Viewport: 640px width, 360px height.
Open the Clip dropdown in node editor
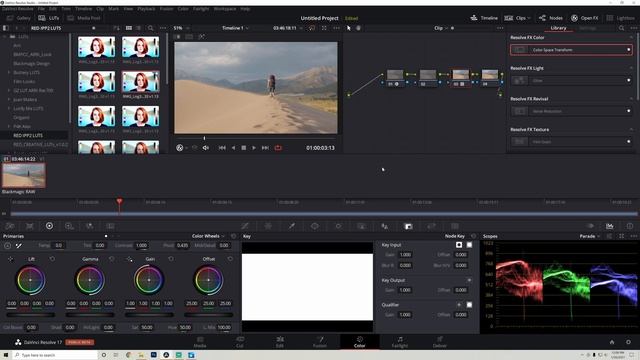coord(440,28)
